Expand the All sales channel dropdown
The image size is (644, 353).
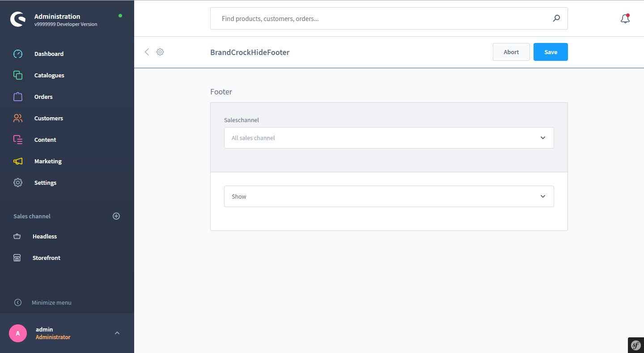pyautogui.click(x=389, y=138)
